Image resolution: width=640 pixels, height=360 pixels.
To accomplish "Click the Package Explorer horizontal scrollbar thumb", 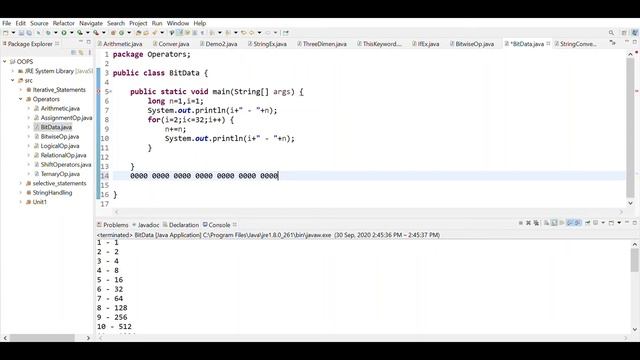I will pyautogui.click(x=42, y=338).
